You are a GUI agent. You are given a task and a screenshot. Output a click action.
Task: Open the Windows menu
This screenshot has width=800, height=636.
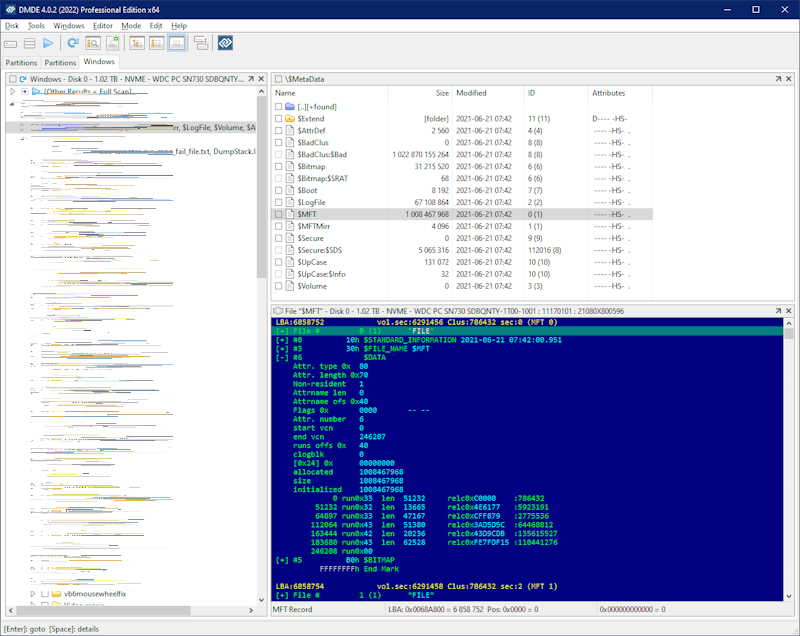pos(69,26)
